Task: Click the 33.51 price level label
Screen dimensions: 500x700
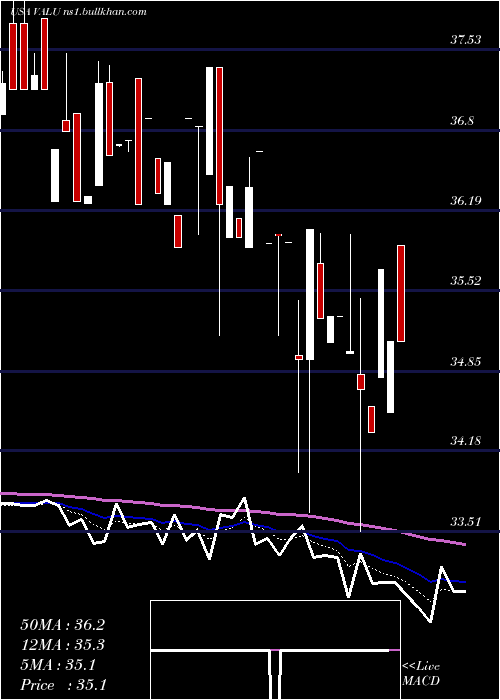Action: pos(465,521)
